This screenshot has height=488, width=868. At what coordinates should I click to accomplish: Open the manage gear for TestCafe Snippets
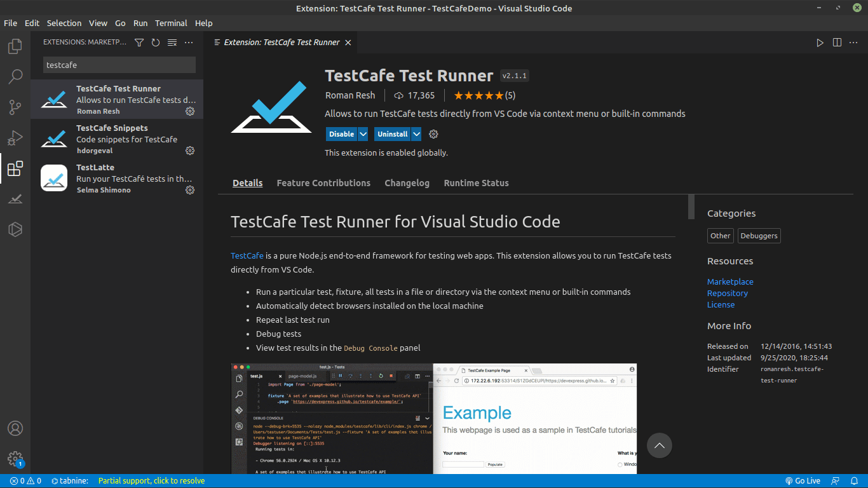tap(189, 151)
